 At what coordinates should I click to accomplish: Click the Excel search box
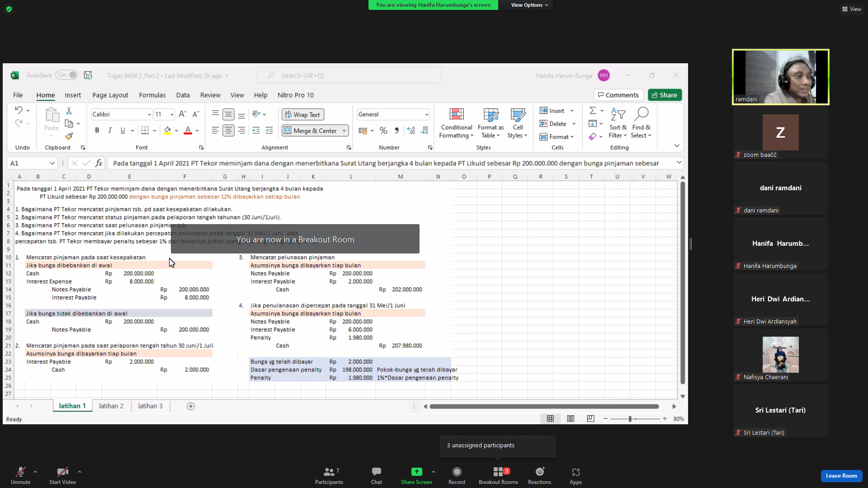tap(349, 75)
